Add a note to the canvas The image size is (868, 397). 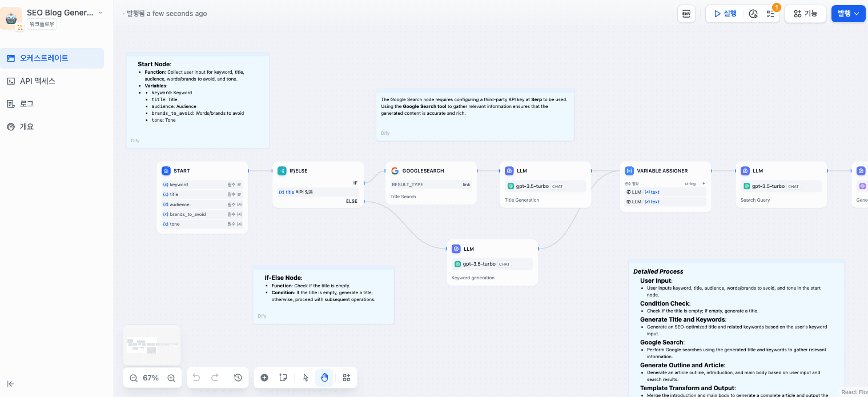pos(283,378)
